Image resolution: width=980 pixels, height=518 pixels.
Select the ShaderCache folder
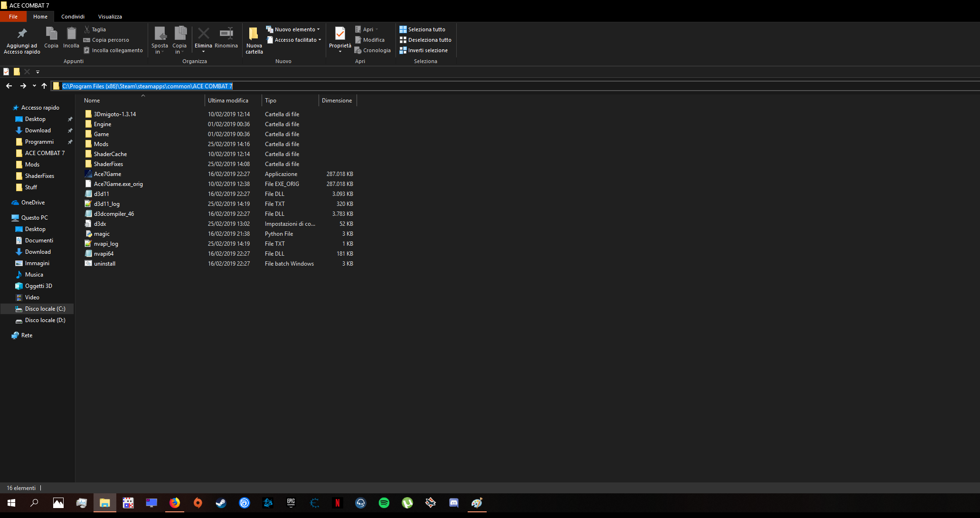[x=110, y=154]
